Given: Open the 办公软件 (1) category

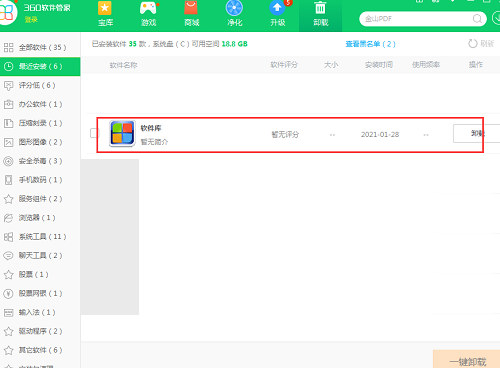Looking at the screenshot, I should click(40, 104).
